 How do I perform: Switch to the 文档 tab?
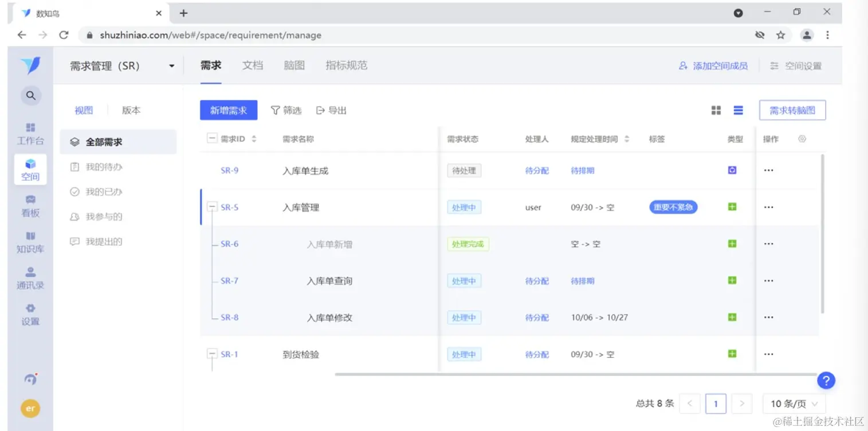point(253,65)
